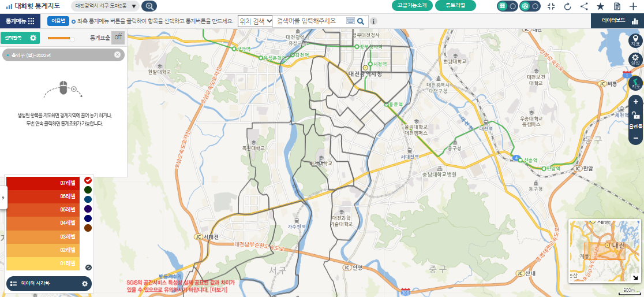Open the document report icon
The image size is (644, 297).
617,6
